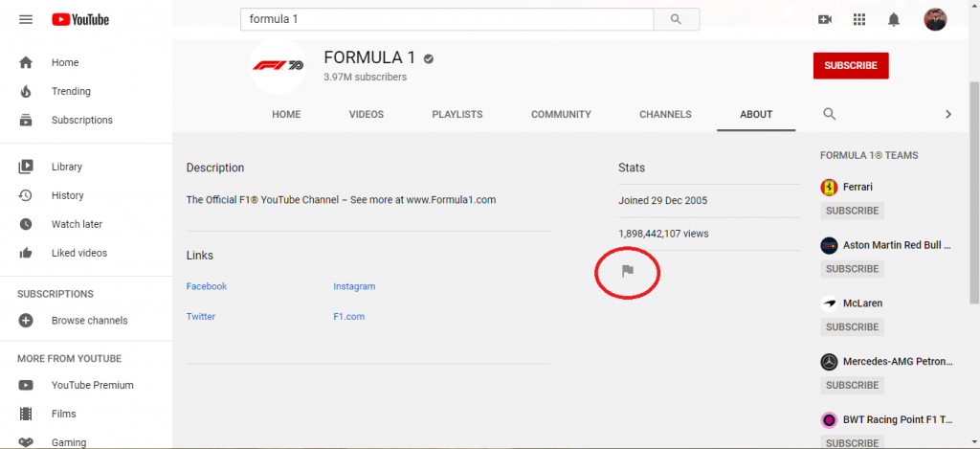Click the Aston Martin Red Bull logo
This screenshot has height=449, width=980.
tap(829, 245)
